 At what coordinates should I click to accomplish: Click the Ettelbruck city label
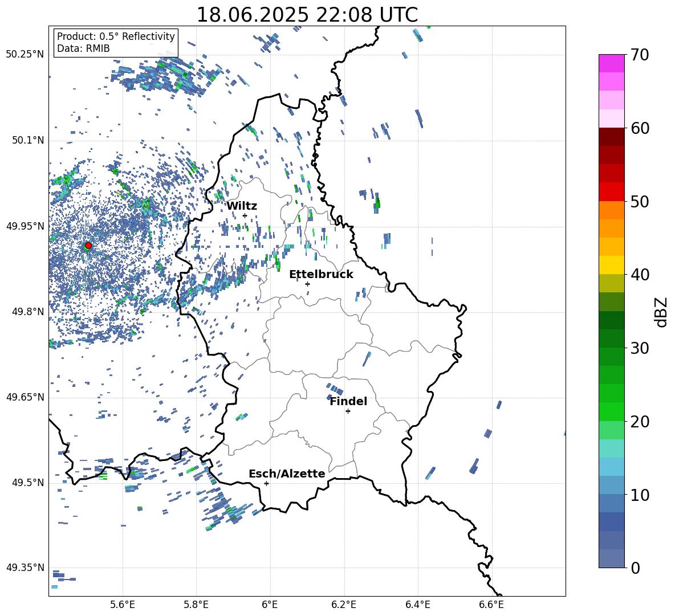[x=321, y=275]
